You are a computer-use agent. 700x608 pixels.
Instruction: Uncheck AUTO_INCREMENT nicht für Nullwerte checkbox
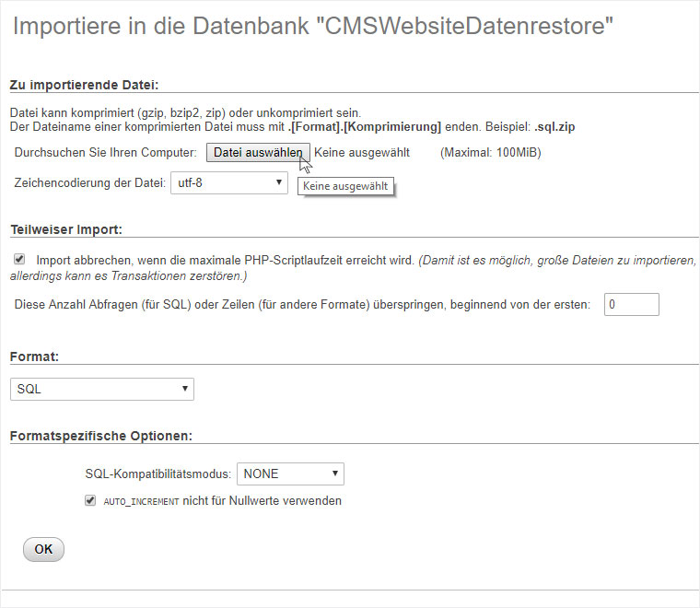click(90, 500)
